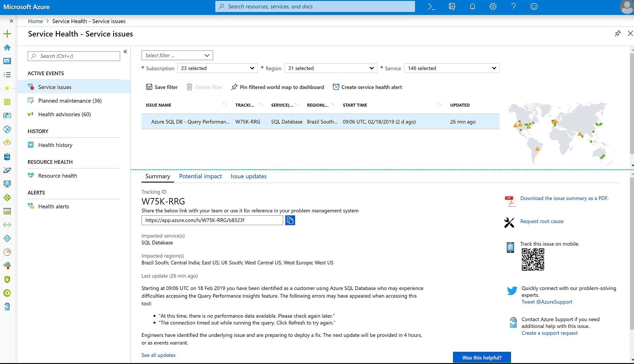Open the Select filter dropdown
The image size is (634, 364).
tap(177, 55)
